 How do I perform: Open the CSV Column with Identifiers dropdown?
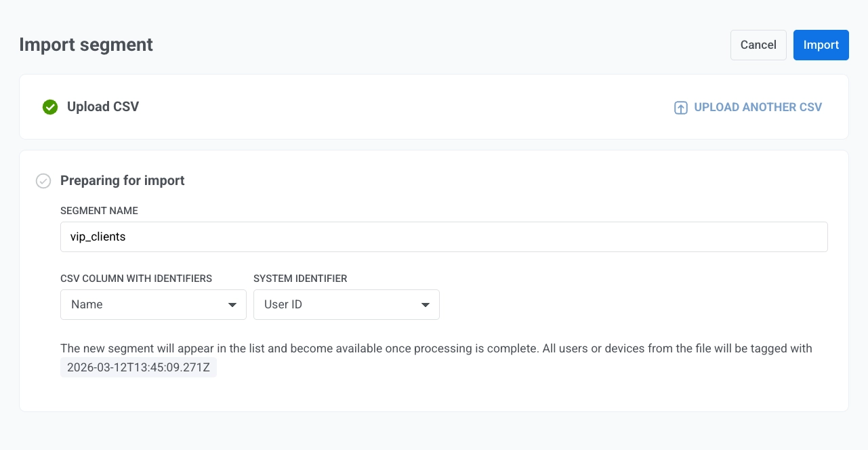pyautogui.click(x=153, y=304)
